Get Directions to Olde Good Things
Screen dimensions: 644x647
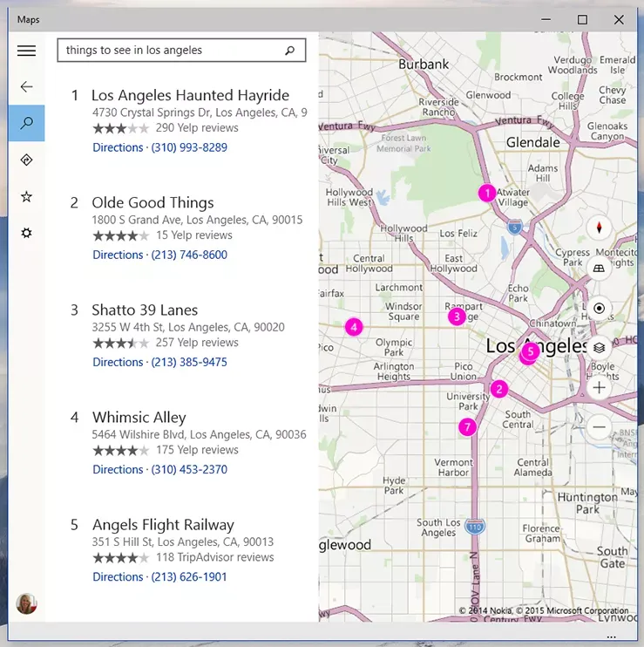point(118,255)
